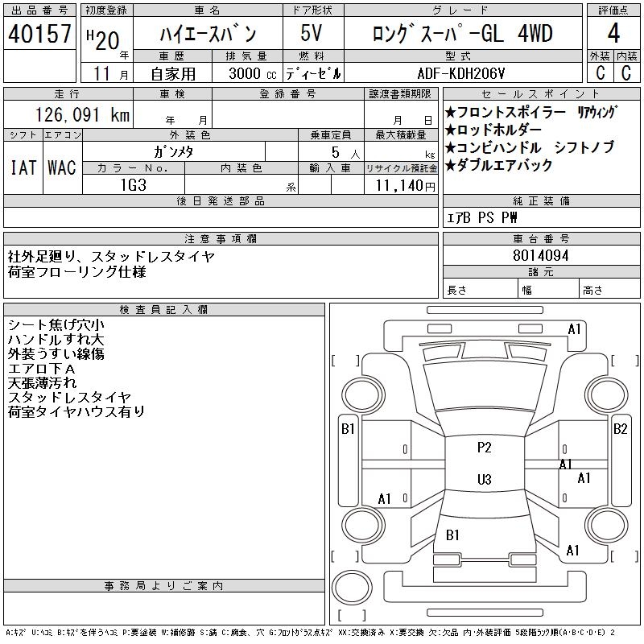Select sales point フロントスポイラー リアウィング line
This screenshot has height=644, width=644.
(x=531, y=112)
